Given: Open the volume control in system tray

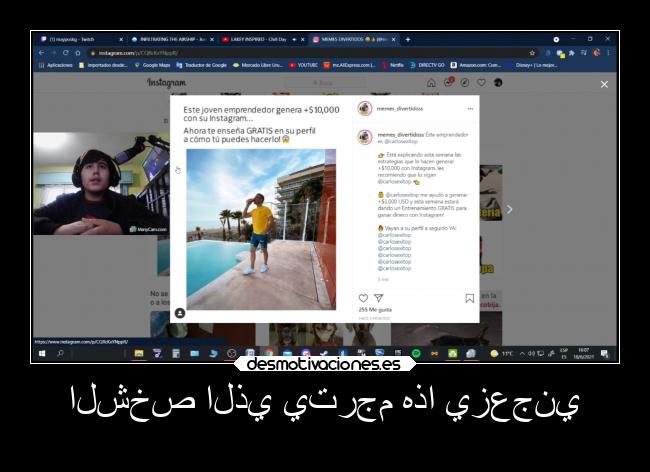Looking at the screenshot, I should coord(531,353).
